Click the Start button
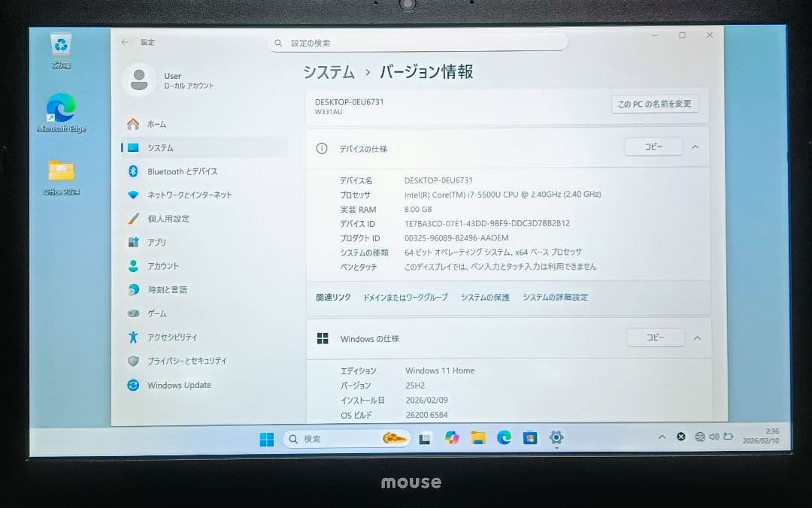Image resolution: width=812 pixels, height=508 pixels. point(265,438)
